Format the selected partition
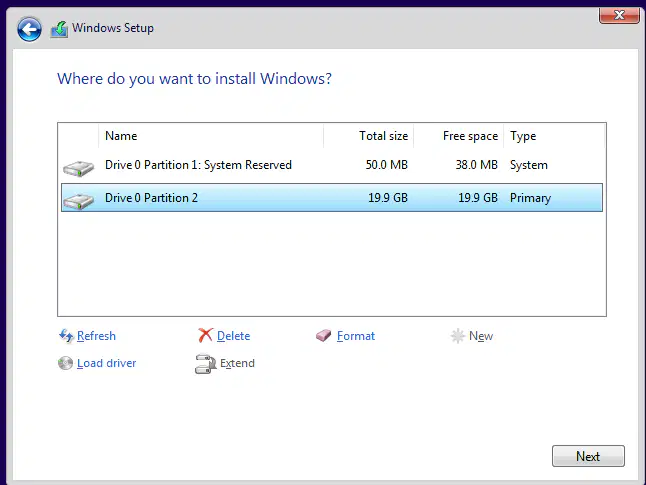This screenshot has height=485, width=646. [x=356, y=336]
